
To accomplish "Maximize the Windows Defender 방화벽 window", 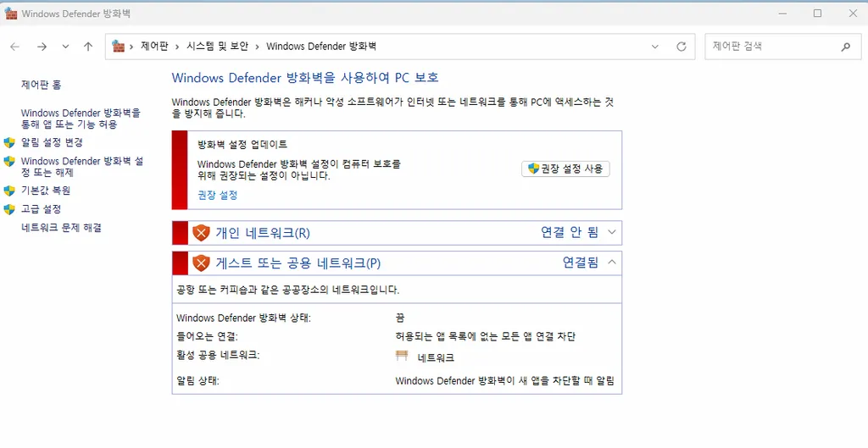I will (818, 14).
